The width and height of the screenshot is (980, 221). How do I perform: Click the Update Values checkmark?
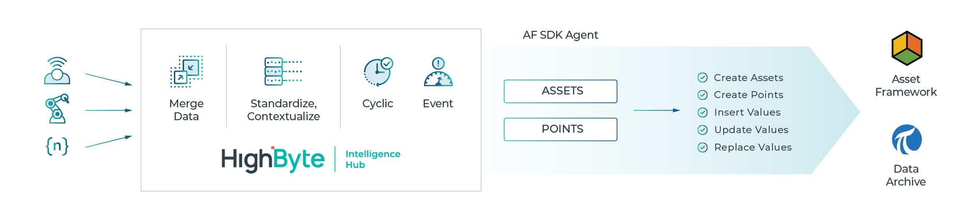pos(702,130)
